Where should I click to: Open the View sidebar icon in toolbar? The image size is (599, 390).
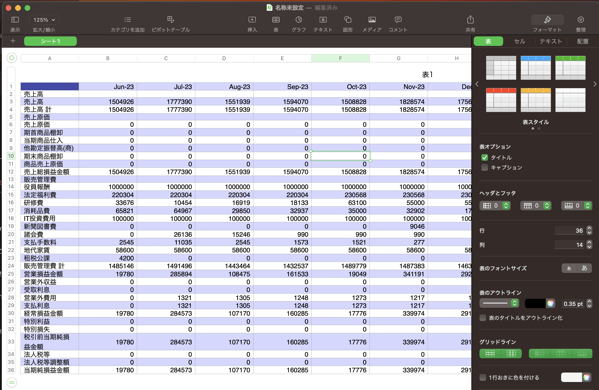(15, 19)
